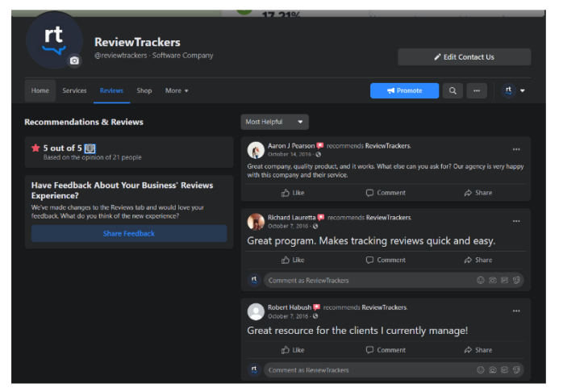
Task: Switch to the Services tab
Action: click(x=74, y=91)
